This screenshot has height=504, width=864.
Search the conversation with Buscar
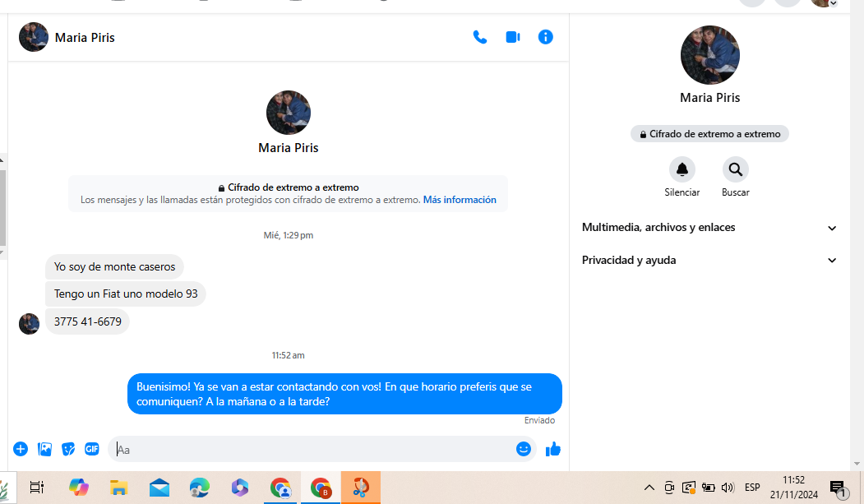[735, 170]
